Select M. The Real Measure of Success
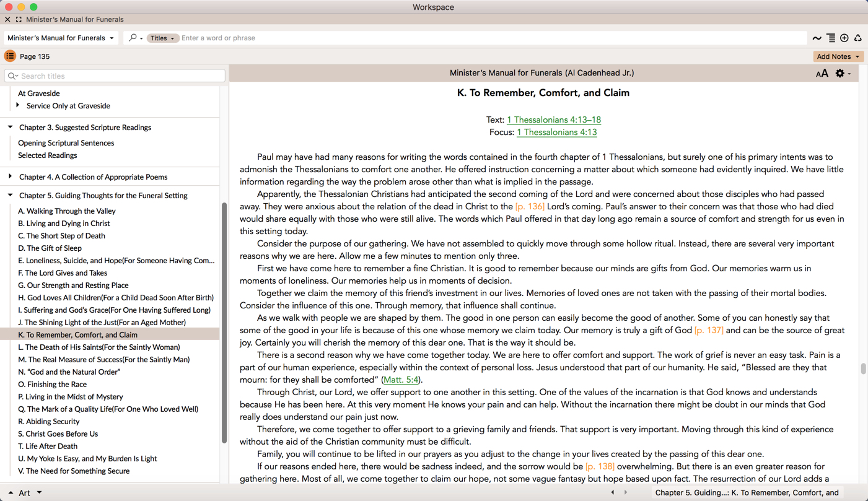 coord(104,360)
